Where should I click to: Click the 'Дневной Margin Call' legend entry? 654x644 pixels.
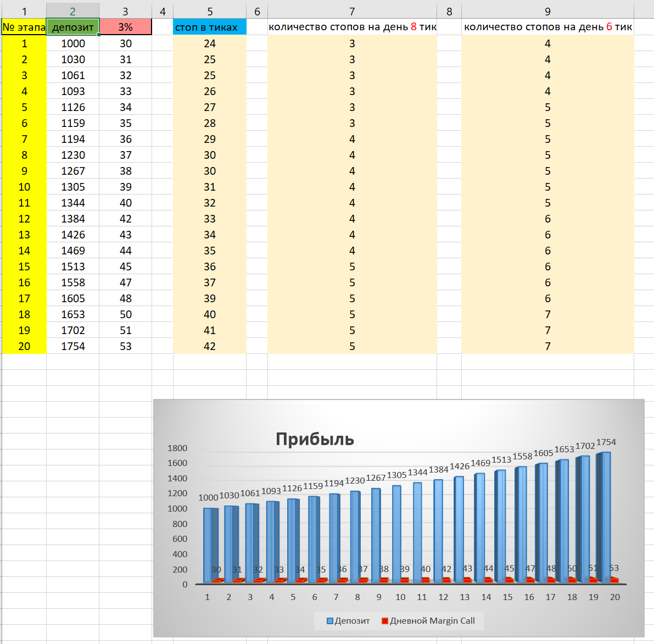pyautogui.click(x=428, y=620)
